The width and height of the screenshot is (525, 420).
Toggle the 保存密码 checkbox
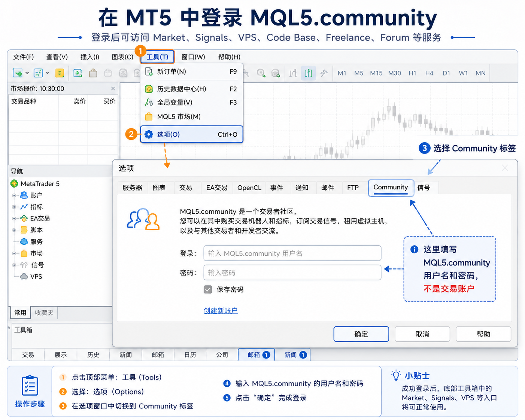pyautogui.click(x=208, y=289)
